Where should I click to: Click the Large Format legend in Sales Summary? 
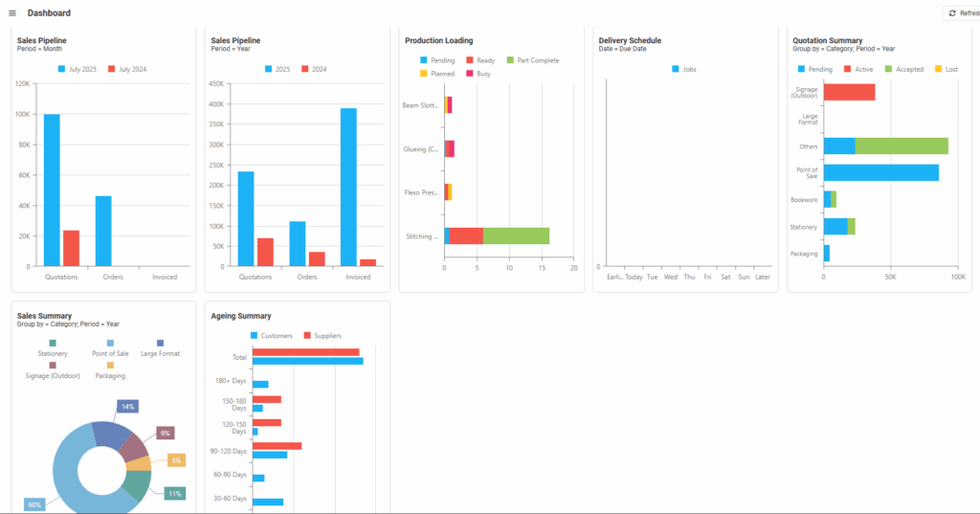pyautogui.click(x=160, y=353)
